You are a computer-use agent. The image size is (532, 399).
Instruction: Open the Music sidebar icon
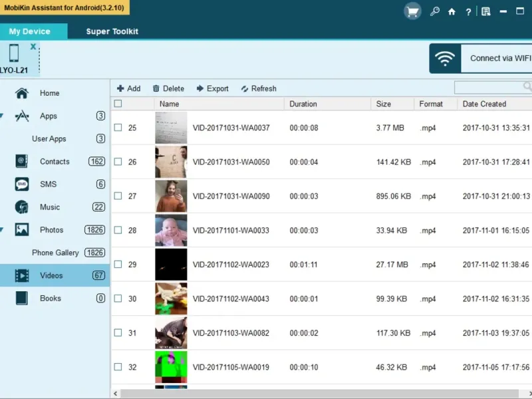pos(21,207)
